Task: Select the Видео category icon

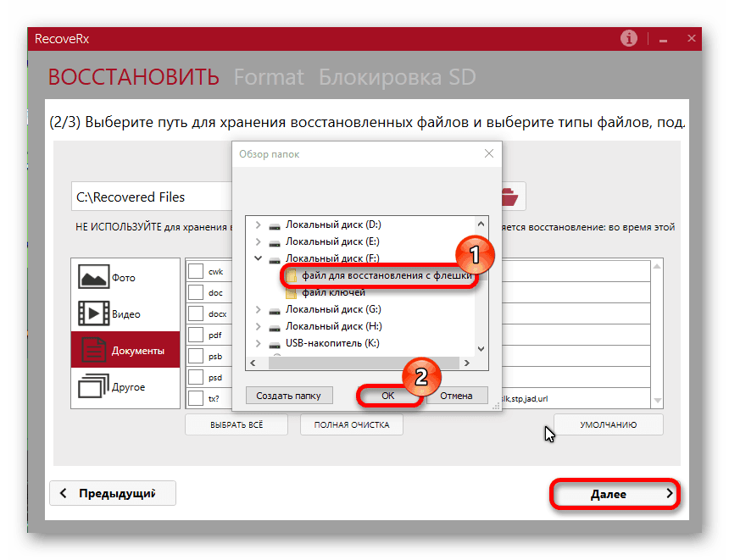Action: [x=93, y=313]
